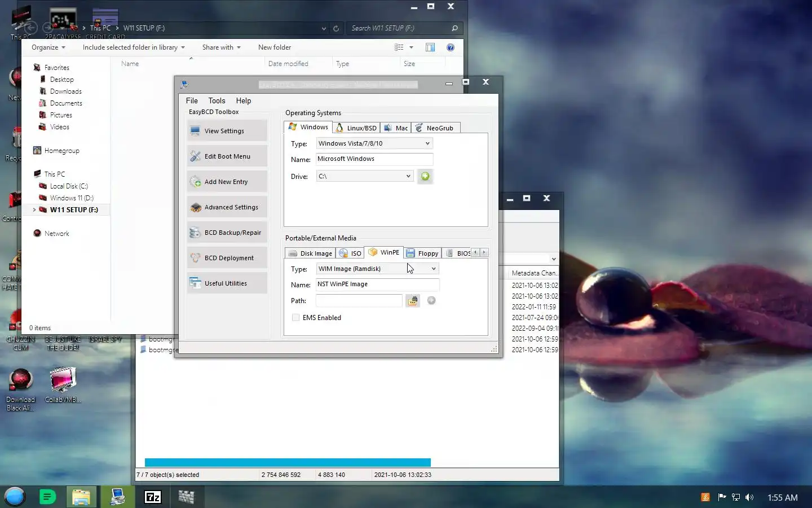Open Drive C:\ dropdown
Screen dimensions: 812x508
coord(365,176)
